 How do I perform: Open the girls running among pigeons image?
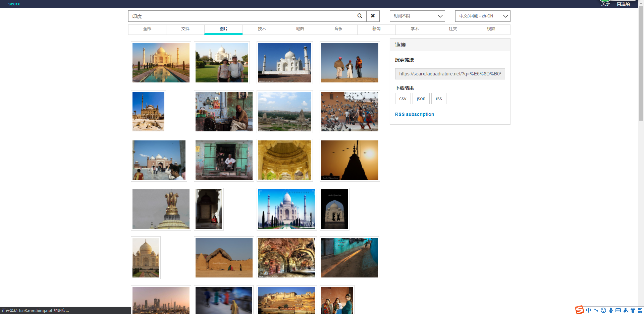350,112
